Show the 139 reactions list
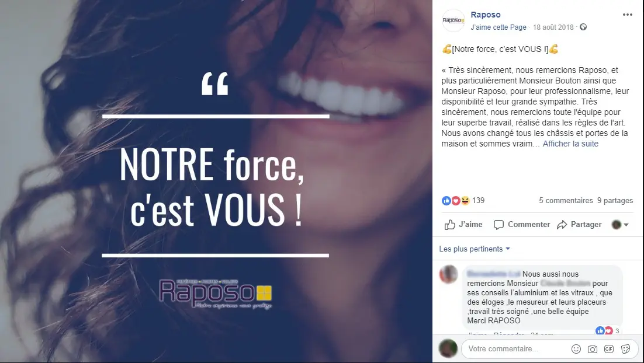Image resolution: width=644 pixels, height=363 pixels. point(463,201)
